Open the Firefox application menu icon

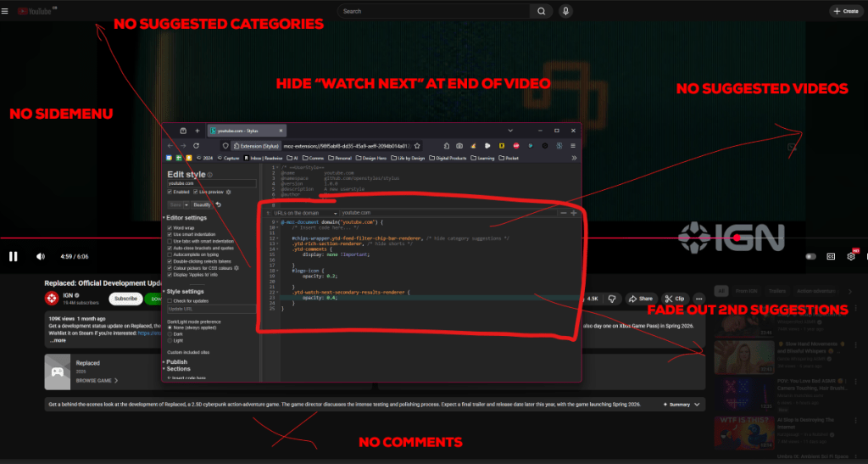pos(573,146)
